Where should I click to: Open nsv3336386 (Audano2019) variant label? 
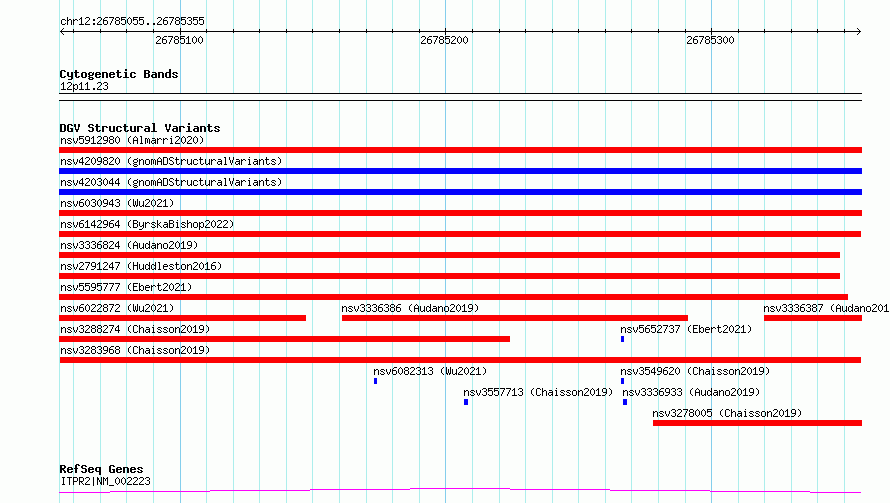click(410, 308)
